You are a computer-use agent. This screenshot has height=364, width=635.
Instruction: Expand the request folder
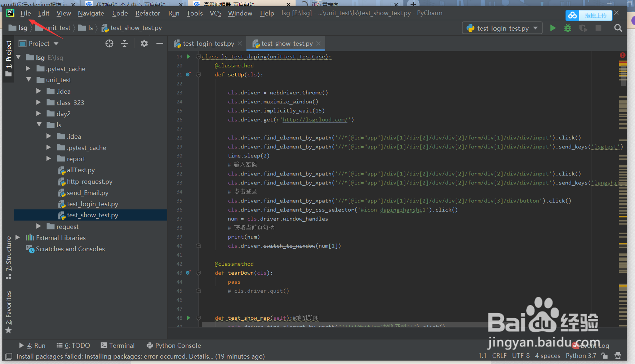click(39, 226)
